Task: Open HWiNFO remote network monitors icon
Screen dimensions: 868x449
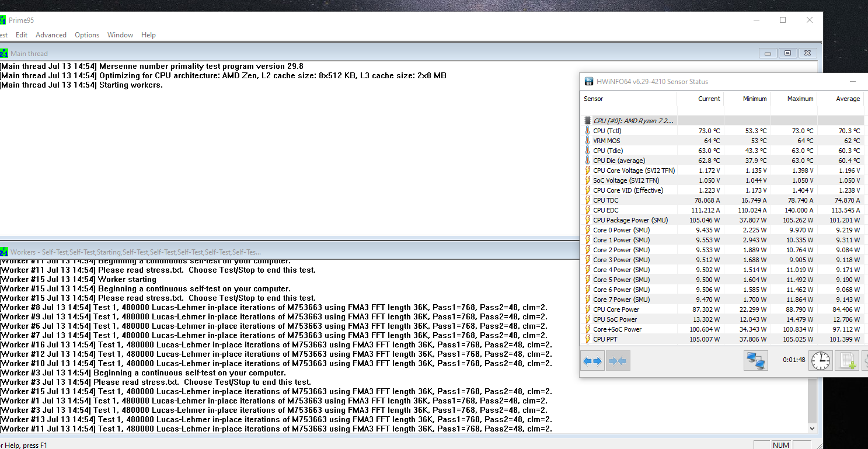Action: pos(756,361)
